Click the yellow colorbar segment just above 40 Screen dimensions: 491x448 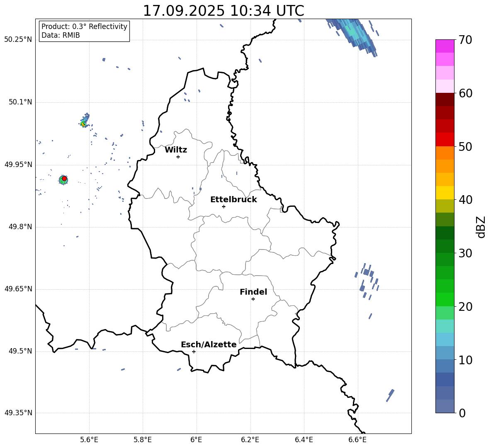(x=445, y=193)
